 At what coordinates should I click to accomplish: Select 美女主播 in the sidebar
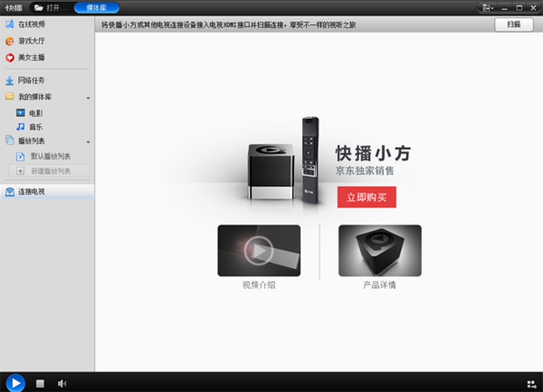pyautogui.click(x=31, y=57)
